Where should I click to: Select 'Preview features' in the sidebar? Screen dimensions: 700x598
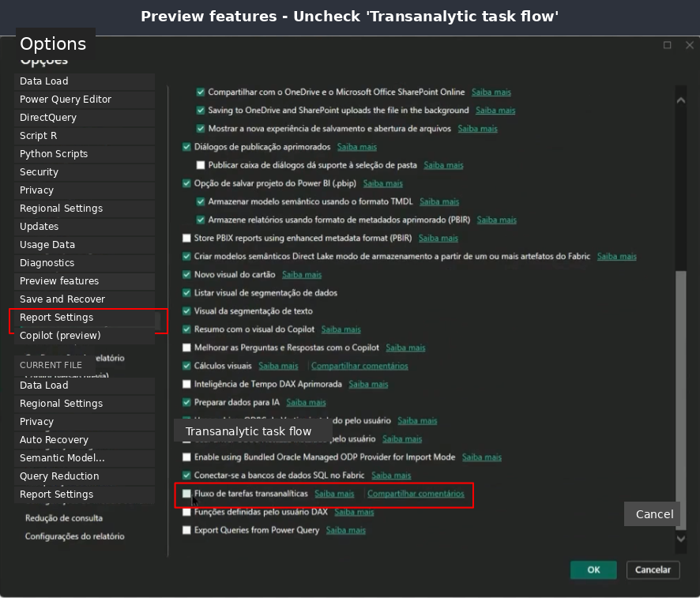tap(58, 280)
